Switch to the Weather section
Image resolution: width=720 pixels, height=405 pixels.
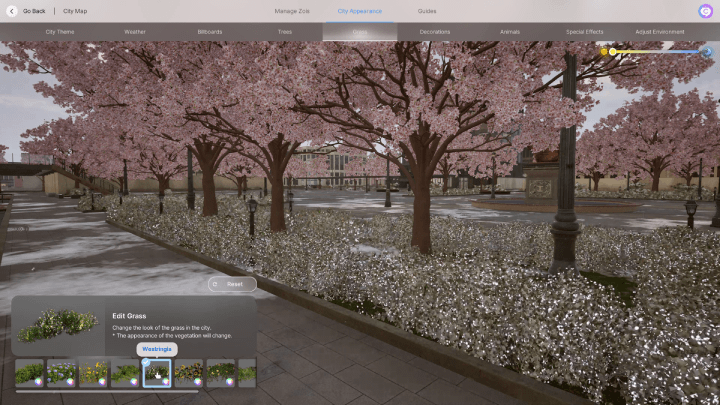click(135, 32)
